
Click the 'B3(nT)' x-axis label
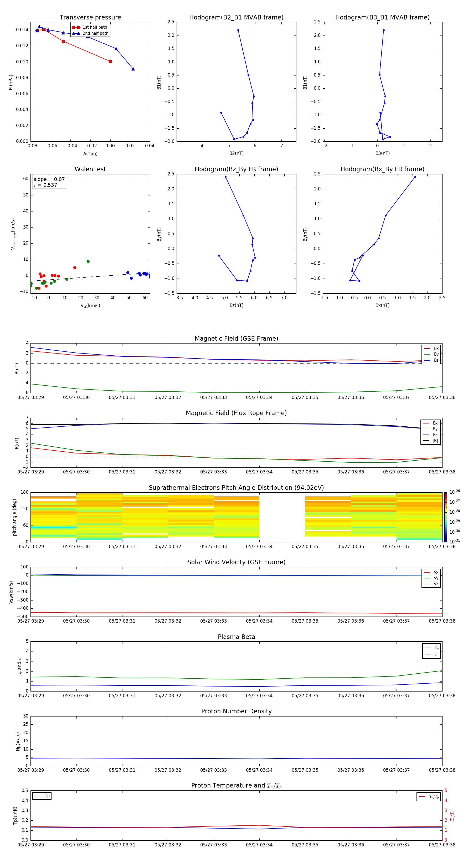[x=382, y=153]
